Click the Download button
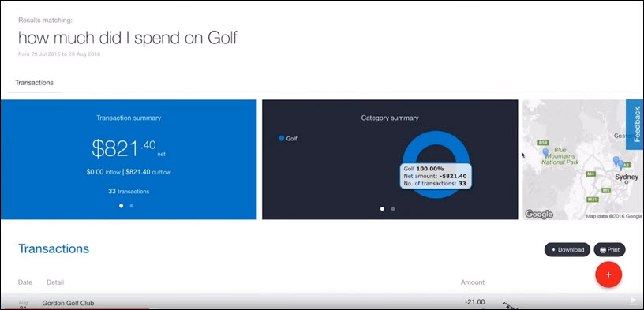Image resolution: width=644 pixels, height=310 pixels. pyautogui.click(x=567, y=249)
